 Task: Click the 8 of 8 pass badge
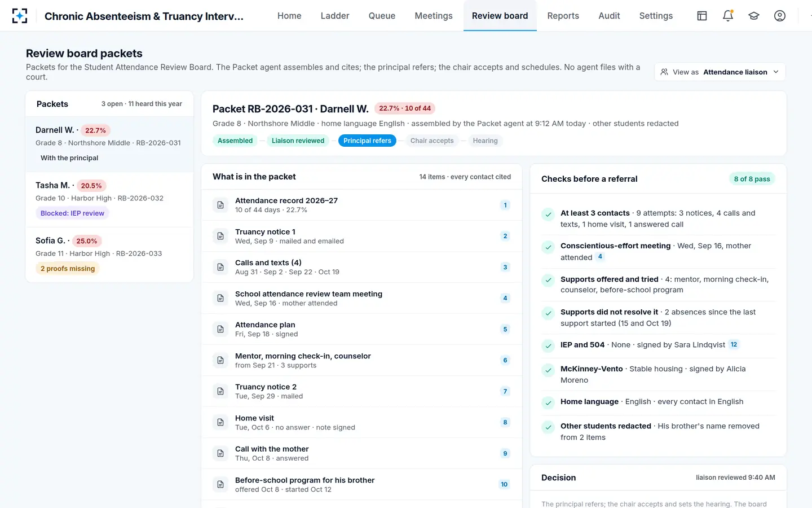[752, 179]
